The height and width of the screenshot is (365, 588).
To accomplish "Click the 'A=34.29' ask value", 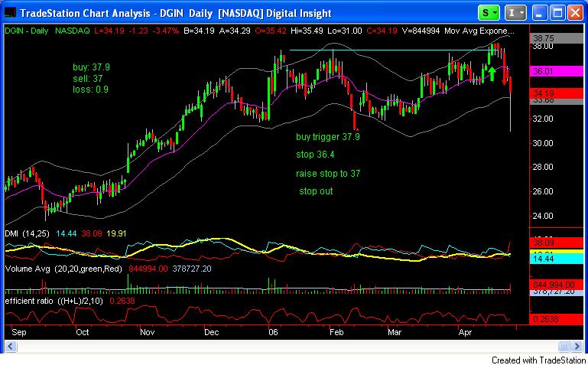I will (x=235, y=31).
